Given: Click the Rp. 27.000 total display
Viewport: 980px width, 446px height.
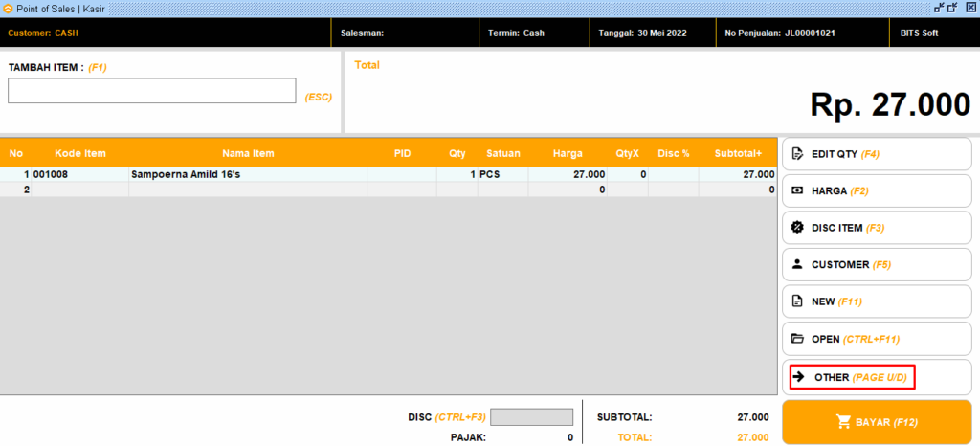Looking at the screenshot, I should click(x=890, y=105).
